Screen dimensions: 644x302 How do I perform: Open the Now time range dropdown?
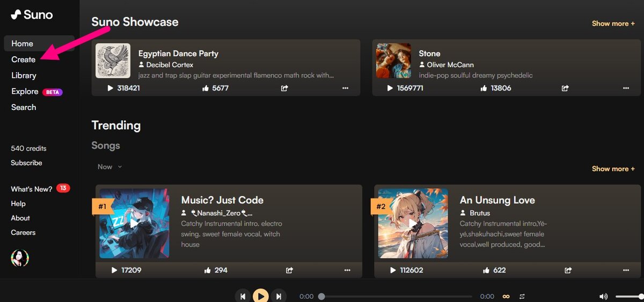(x=110, y=167)
